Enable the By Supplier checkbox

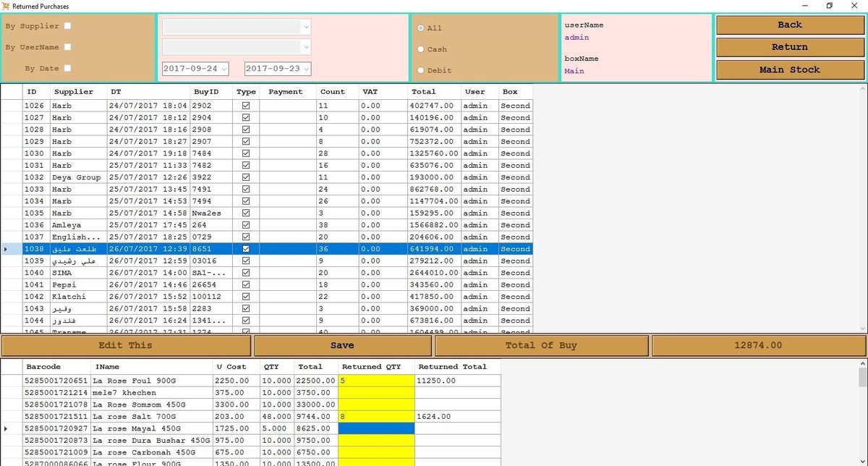tap(68, 26)
